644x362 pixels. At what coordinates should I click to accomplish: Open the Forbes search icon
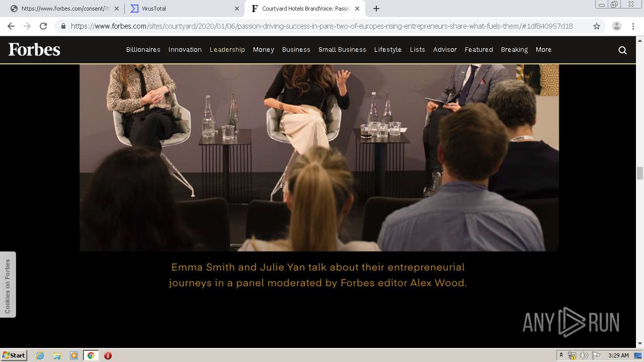click(622, 50)
